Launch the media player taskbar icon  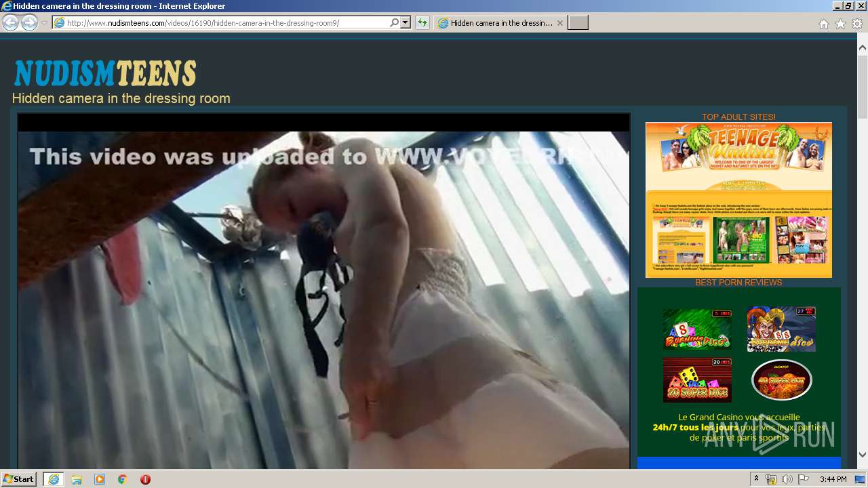100,479
